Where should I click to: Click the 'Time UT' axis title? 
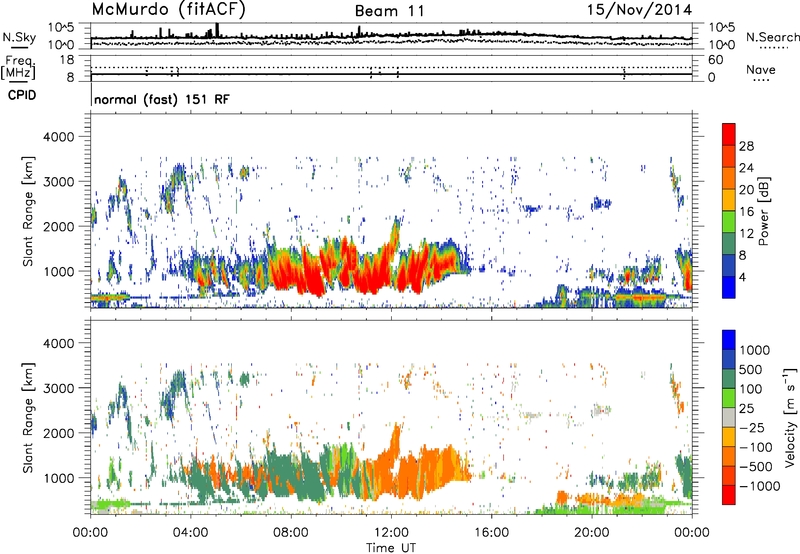391,548
